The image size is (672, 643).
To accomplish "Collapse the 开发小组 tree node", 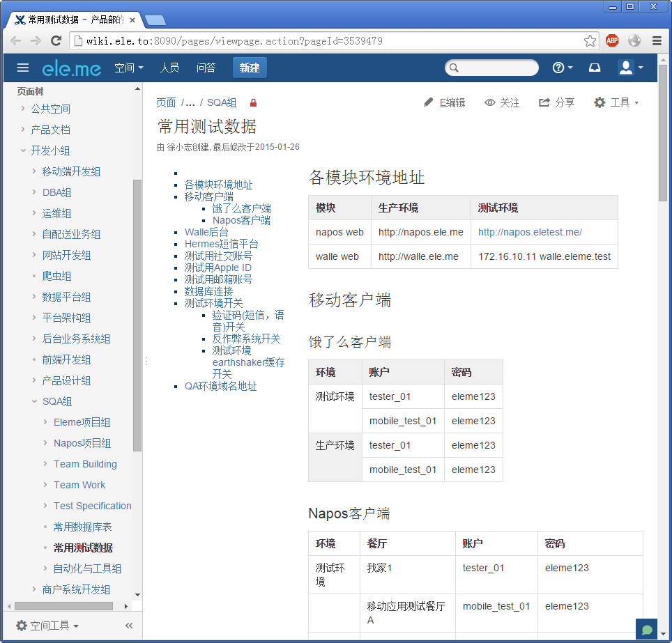I will click(23, 150).
